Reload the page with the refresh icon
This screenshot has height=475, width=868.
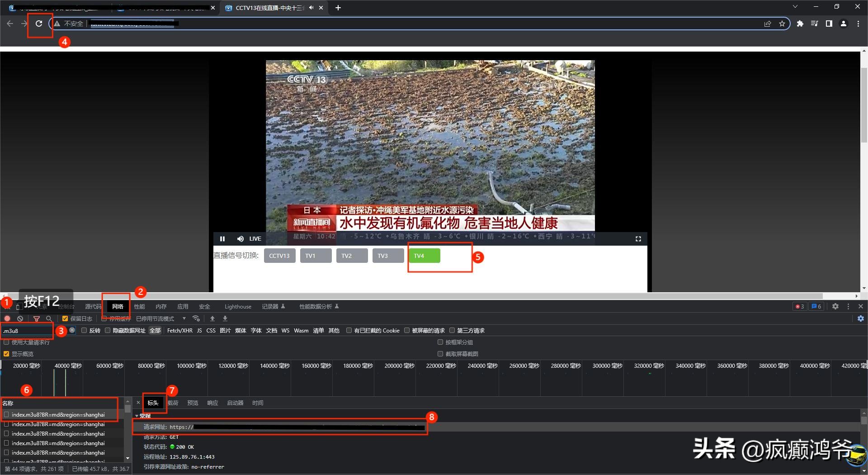39,24
